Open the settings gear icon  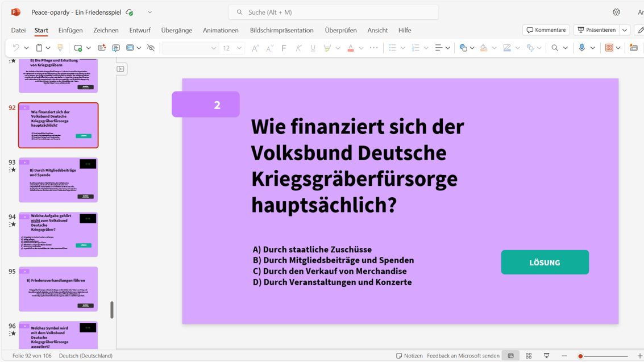616,12
